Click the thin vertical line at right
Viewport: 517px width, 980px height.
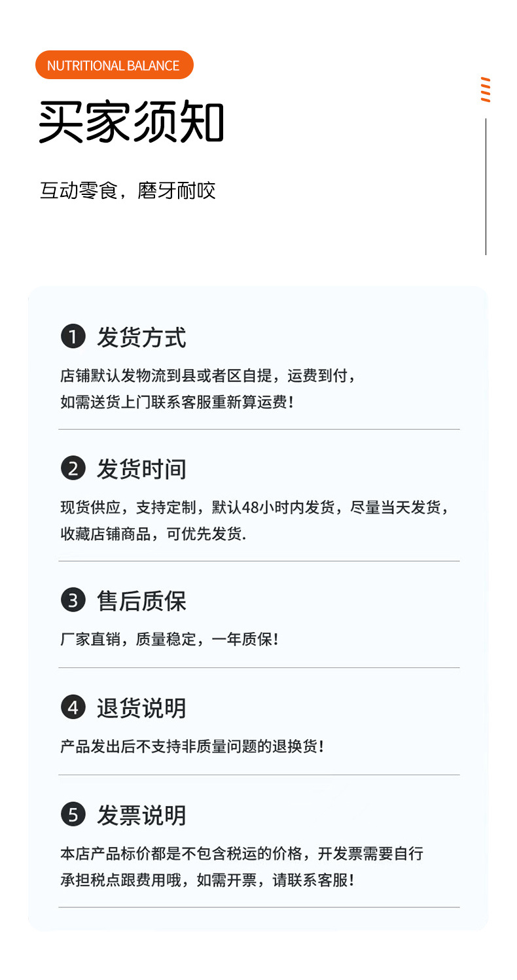486,186
